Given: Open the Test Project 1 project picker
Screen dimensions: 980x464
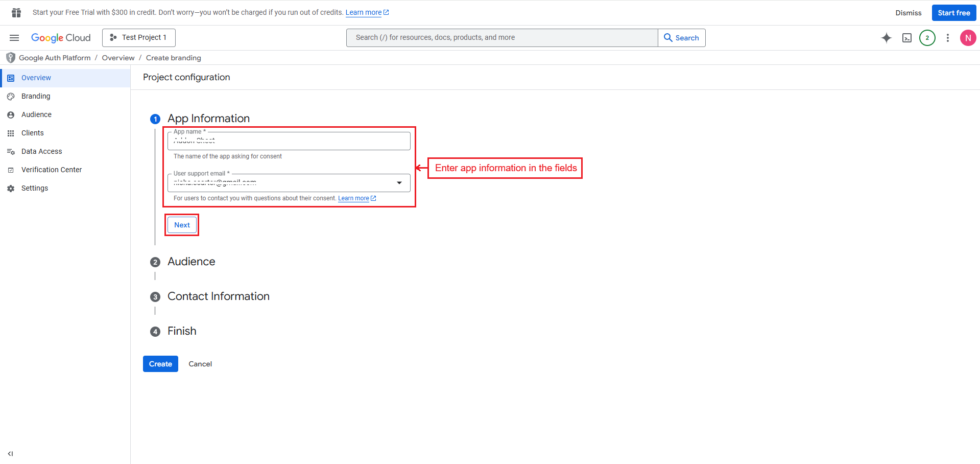Looking at the screenshot, I should coord(139,38).
